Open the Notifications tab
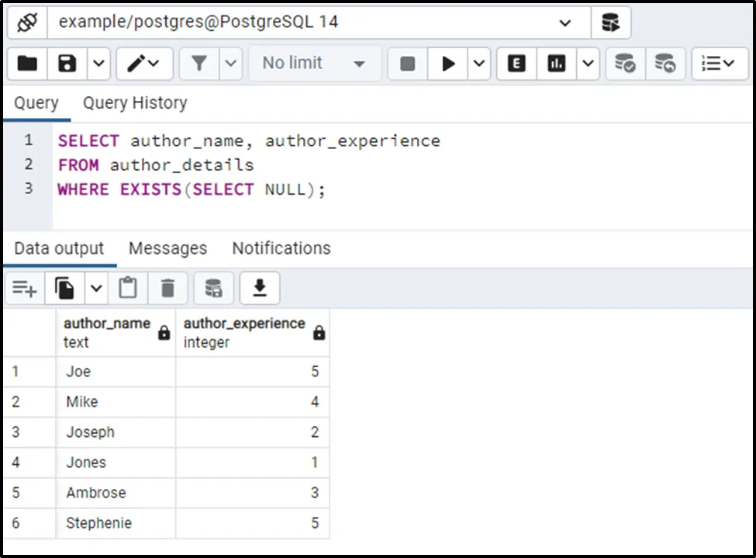The height and width of the screenshot is (558, 756). [281, 248]
